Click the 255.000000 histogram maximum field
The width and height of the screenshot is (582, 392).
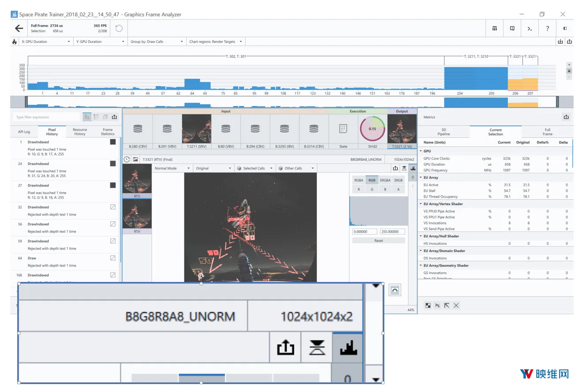click(392, 232)
